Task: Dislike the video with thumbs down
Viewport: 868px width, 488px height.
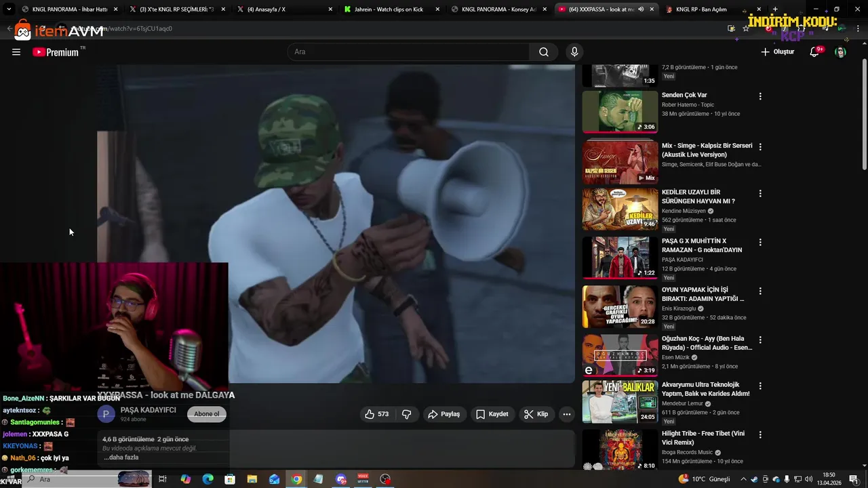Action: click(x=407, y=414)
